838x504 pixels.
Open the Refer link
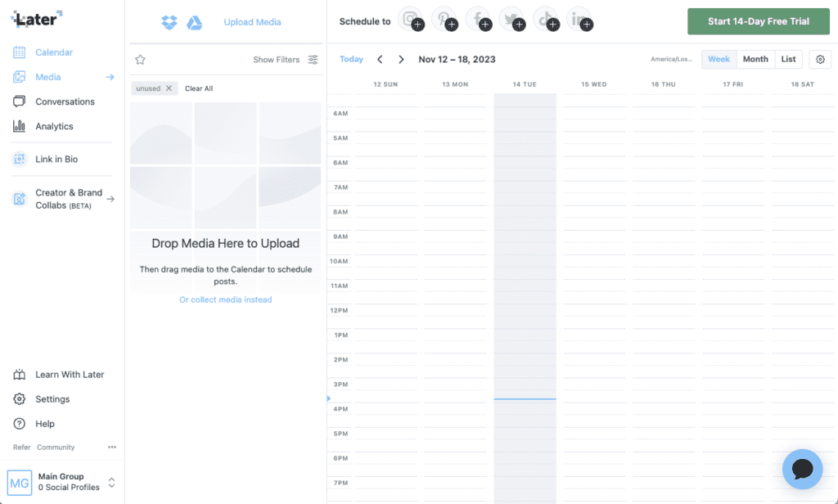[22, 448]
